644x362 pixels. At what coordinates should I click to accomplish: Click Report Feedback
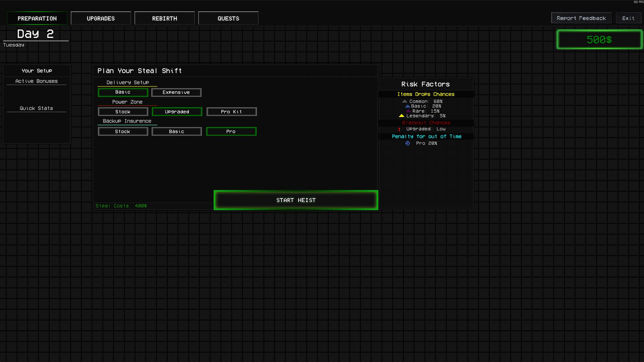[x=581, y=18]
